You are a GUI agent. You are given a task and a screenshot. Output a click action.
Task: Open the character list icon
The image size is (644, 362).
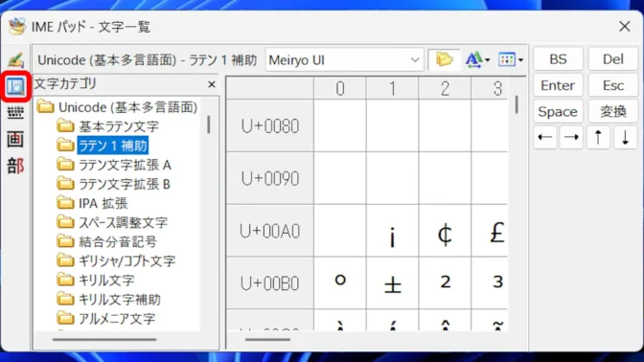coord(15,86)
